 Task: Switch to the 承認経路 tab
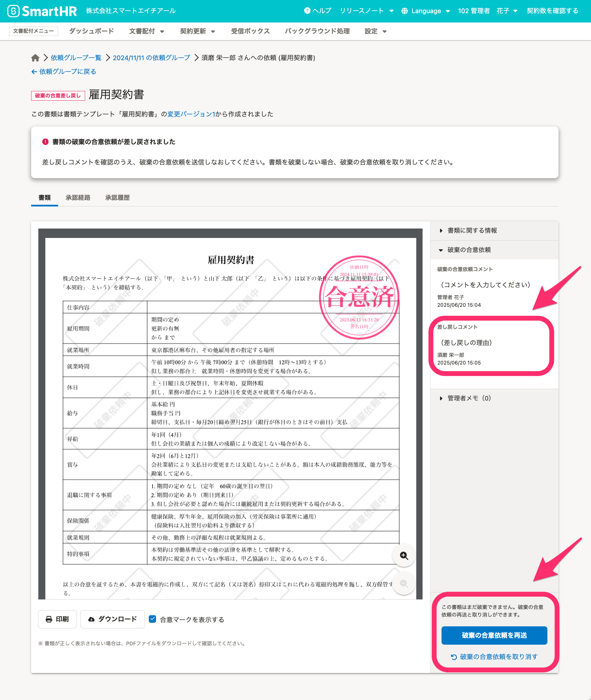click(x=78, y=197)
